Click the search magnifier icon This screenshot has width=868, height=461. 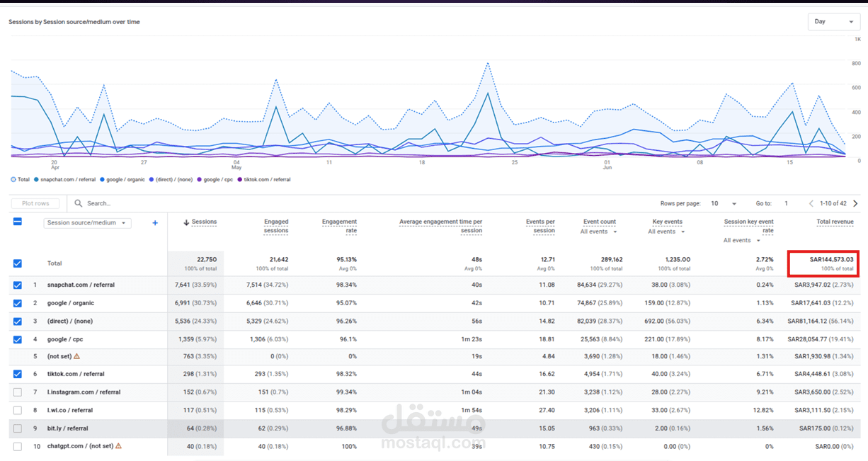[x=79, y=203]
